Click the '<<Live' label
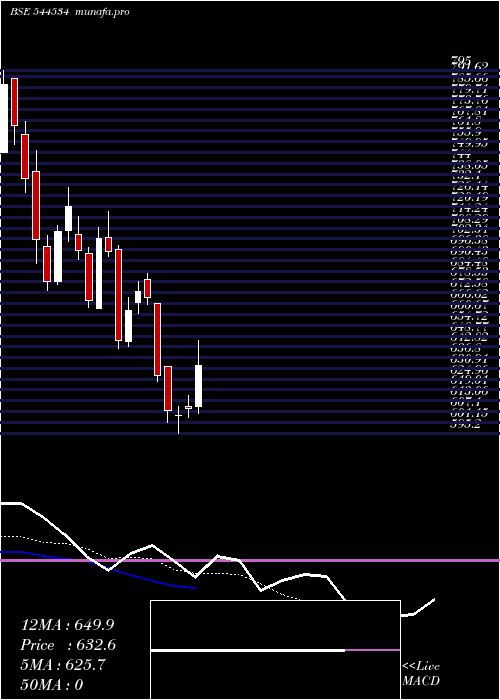The width and height of the screenshot is (500, 700). (421, 667)
